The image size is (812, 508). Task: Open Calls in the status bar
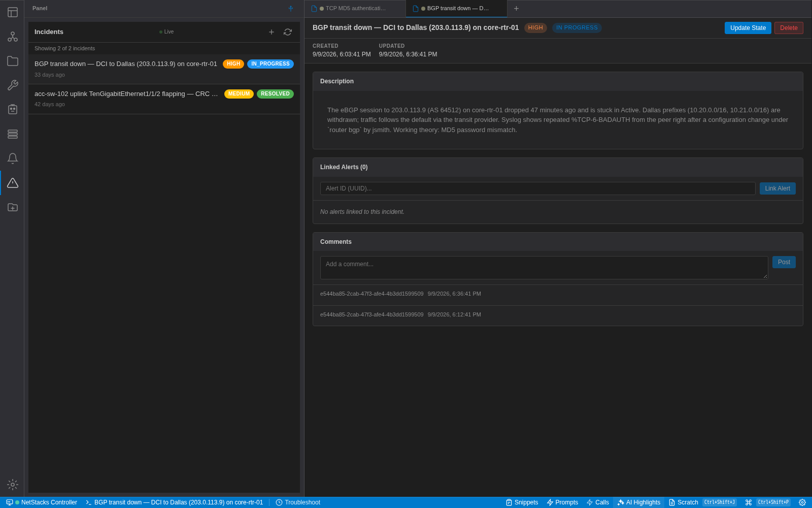597,502
